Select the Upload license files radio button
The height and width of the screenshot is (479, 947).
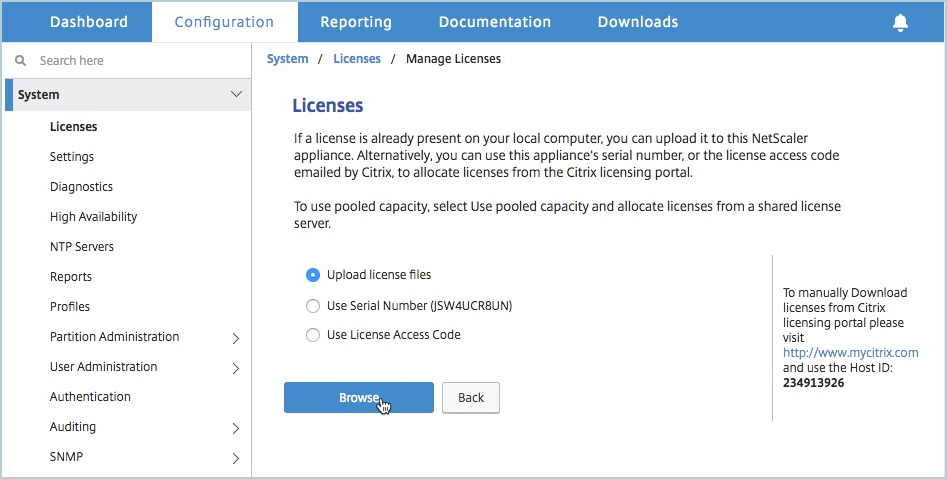click(312, 275)
